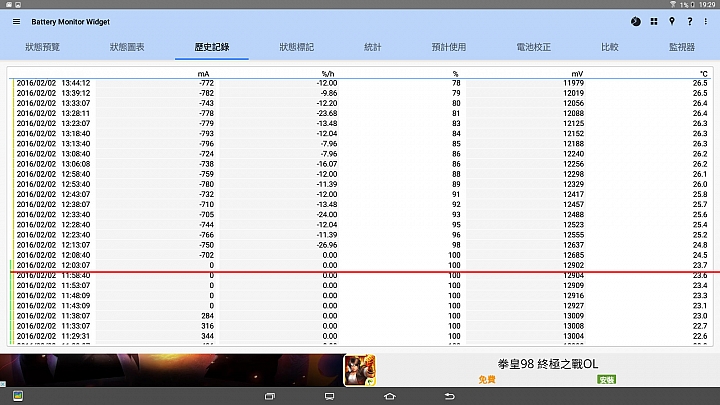The height and width of the screenshot is (405, 720).
Task: Open help question mark icon
Action: tap(690, 22)
